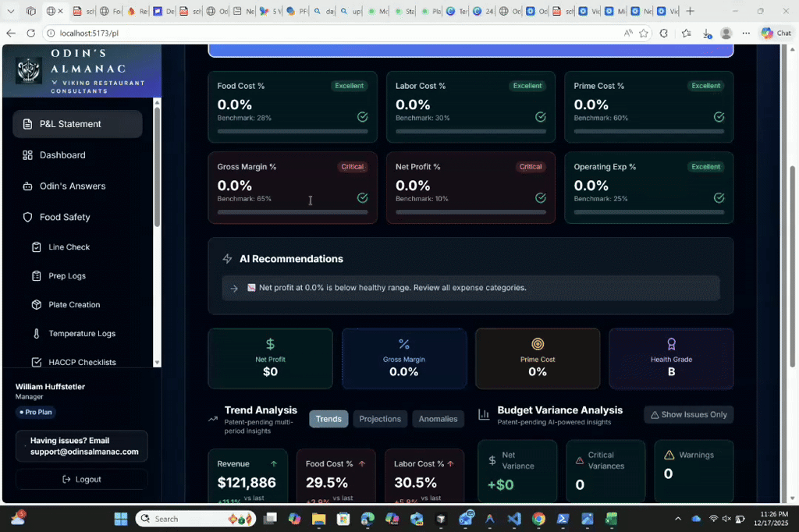Click the Excellent badge on Food Cost %
The height and width of the screenshot is (532, 799).
click(x=349, y=86)
